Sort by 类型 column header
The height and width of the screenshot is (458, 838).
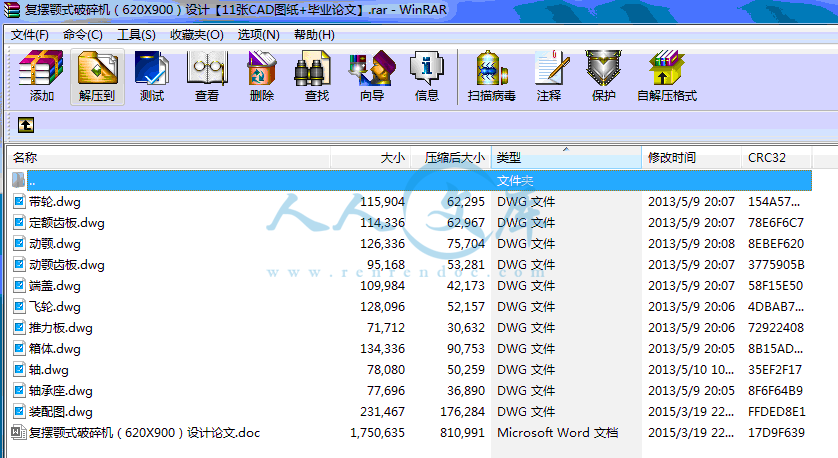coord(567,158)
